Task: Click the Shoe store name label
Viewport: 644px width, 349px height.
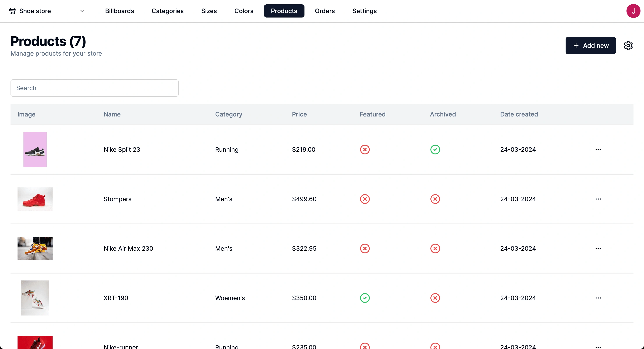Action: click(x=35, y=11)
